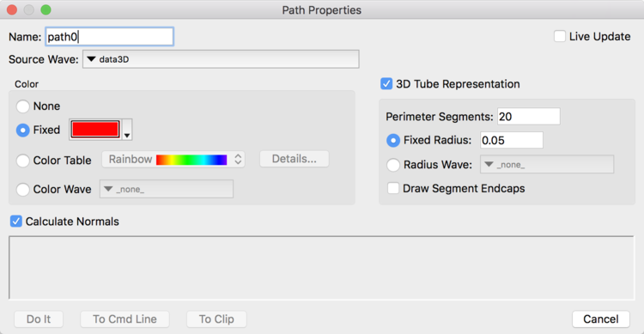Choose the Fixed color radio option

pos(22,131)
